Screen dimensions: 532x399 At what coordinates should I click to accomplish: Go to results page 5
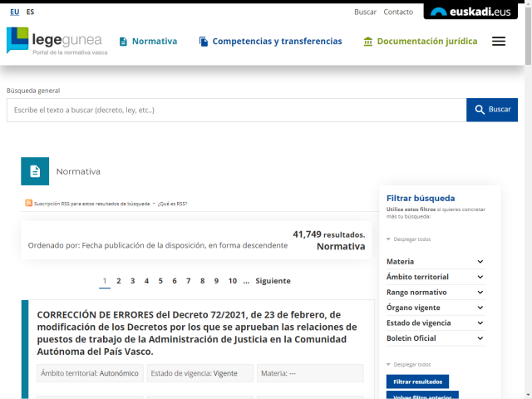pyautogui.click(x=160, y=281)
